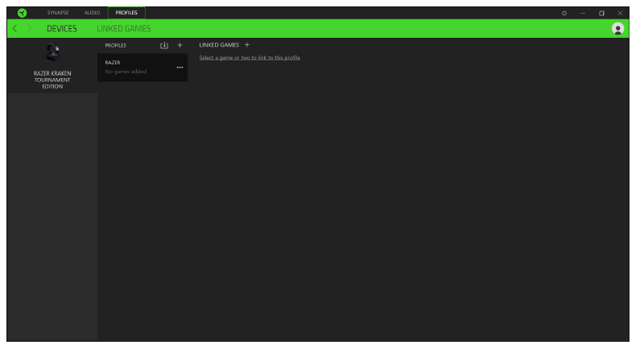Open the settings gear icon
644x349 pixels.
(564, 13)
